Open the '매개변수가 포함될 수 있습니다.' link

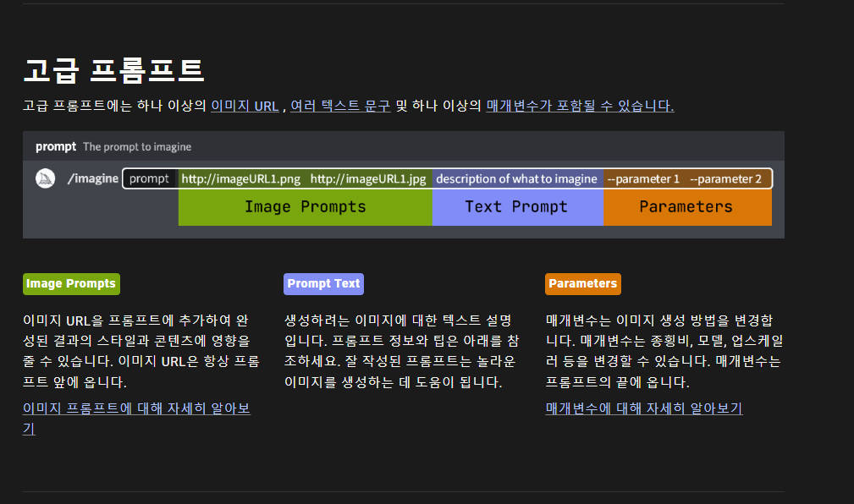580,106
